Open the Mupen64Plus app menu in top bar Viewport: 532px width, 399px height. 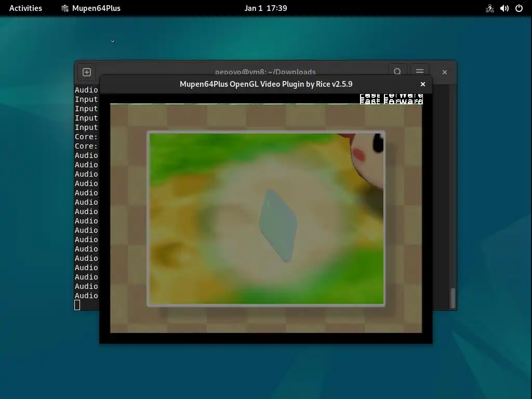tap(90, 8)
